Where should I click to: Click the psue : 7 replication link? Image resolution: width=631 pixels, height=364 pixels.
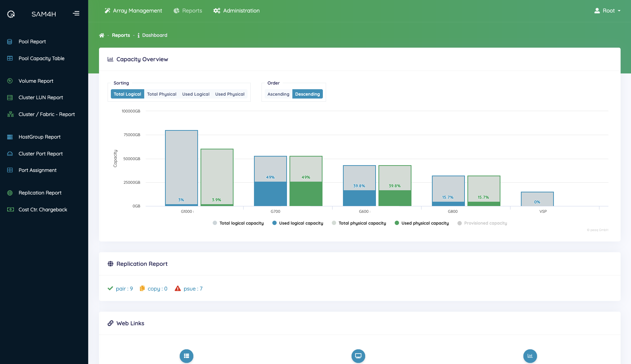pos(193,289)
